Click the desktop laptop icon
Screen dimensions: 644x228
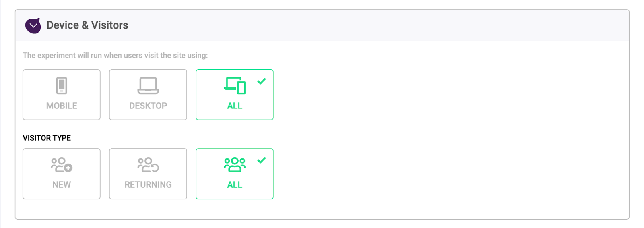[148, 85]
